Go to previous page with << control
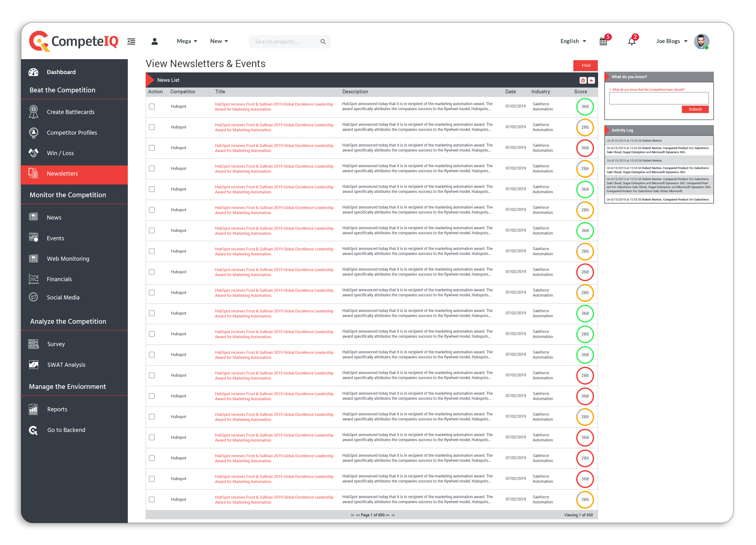The width and height of the screenshot is (756, 545). tap(358, 515)
